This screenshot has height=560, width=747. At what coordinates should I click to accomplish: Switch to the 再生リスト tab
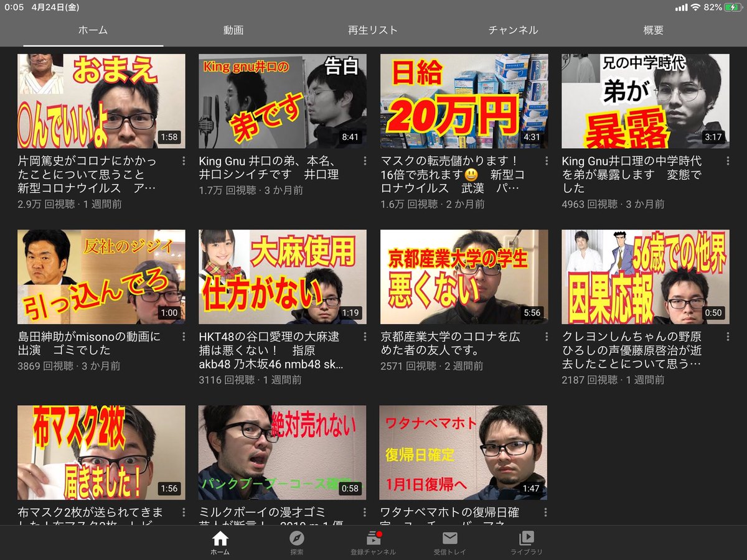point(372,30)
